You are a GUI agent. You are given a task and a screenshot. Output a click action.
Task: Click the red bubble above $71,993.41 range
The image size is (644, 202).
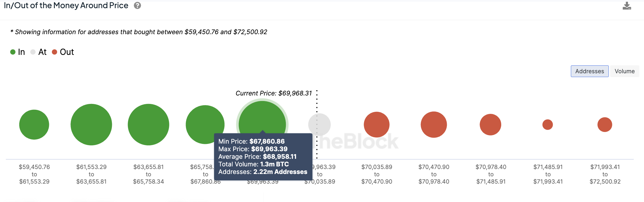[605, 125]
